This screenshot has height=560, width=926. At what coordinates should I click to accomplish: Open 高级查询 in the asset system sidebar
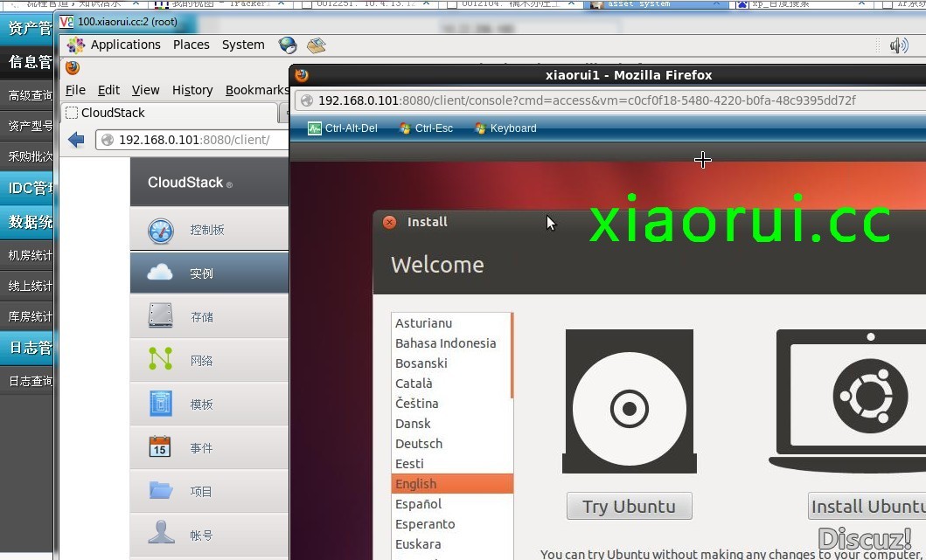pos(26,95)
